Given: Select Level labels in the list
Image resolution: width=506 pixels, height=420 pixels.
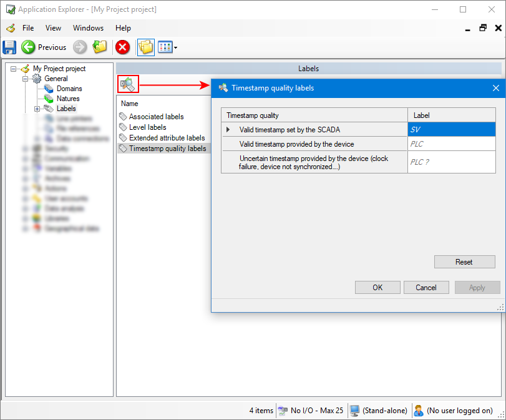Looking at the screenshot, I should coord(147,127).
